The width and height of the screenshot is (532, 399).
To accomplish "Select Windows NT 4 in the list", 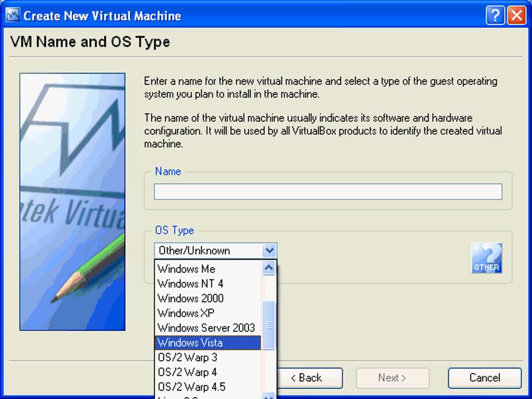I will tap(208, 284).
